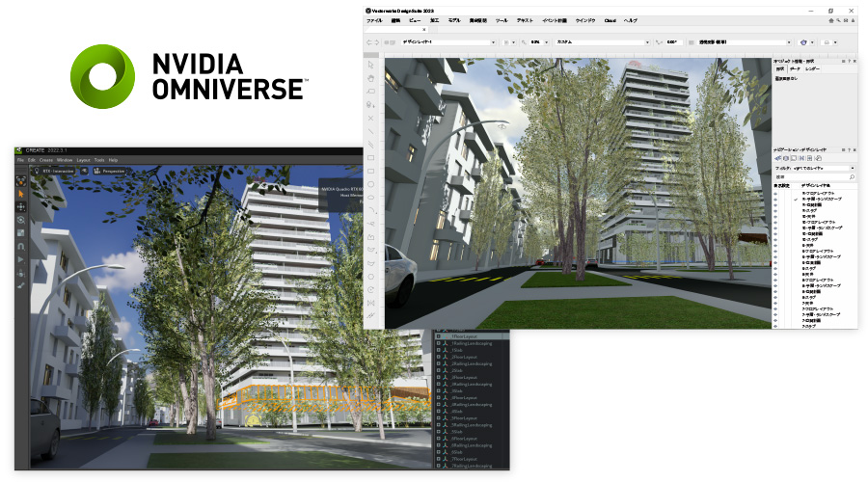Select the Pan hand tool in Vectorworks palette
Viewport: 868px width, 482px height.
coord(370,78)
